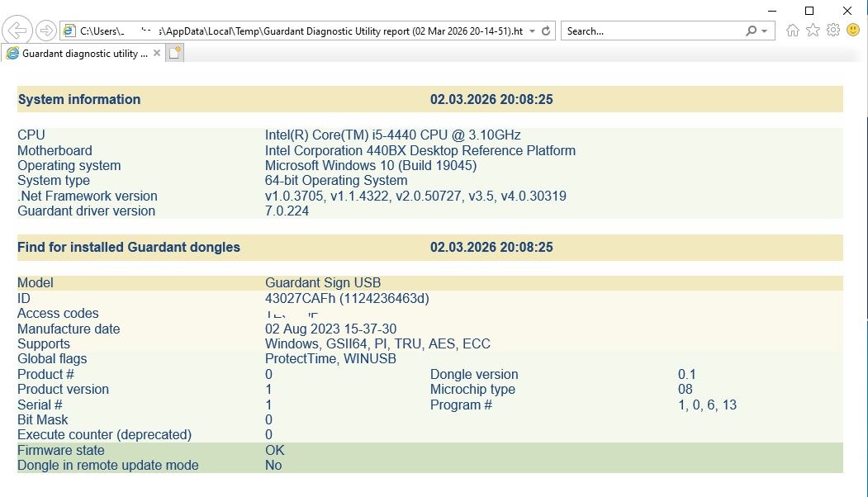Screen dimensions: 868x497
Task: Click the Firmware state OK value
Action: tap(275, 450)
